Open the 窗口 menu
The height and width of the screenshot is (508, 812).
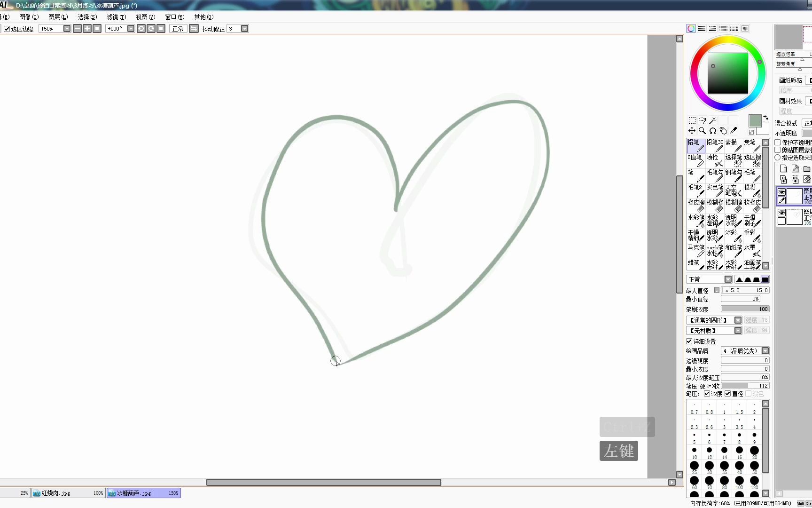tap(175, 17)
